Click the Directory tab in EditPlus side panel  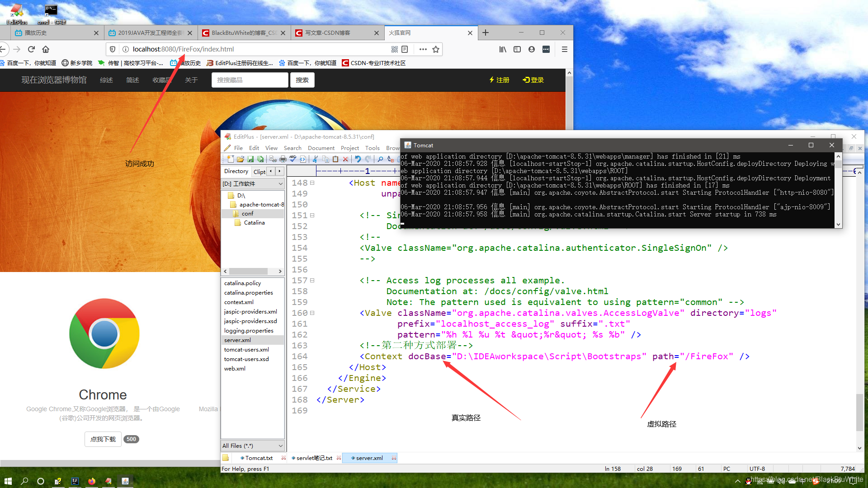[x=236, y=171]
